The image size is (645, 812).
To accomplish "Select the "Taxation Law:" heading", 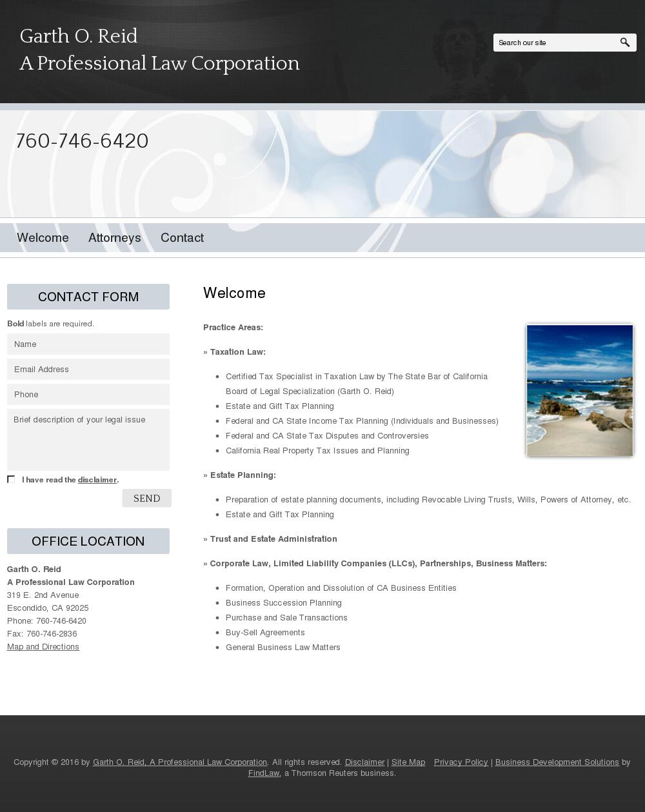I will click(x=237, y=352).
